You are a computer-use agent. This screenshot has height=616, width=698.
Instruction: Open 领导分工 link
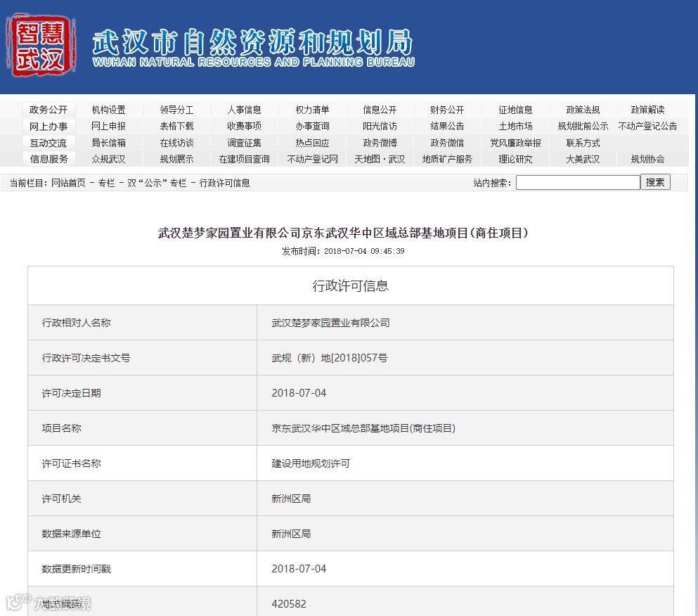click(176, 110)
